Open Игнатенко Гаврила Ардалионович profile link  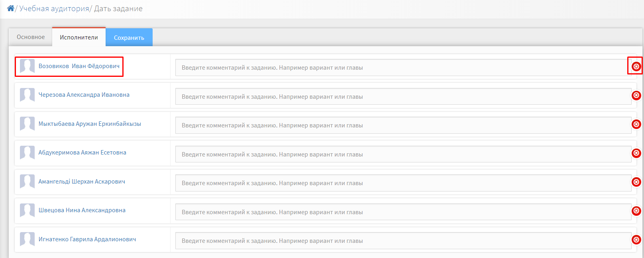pos(87,239)
